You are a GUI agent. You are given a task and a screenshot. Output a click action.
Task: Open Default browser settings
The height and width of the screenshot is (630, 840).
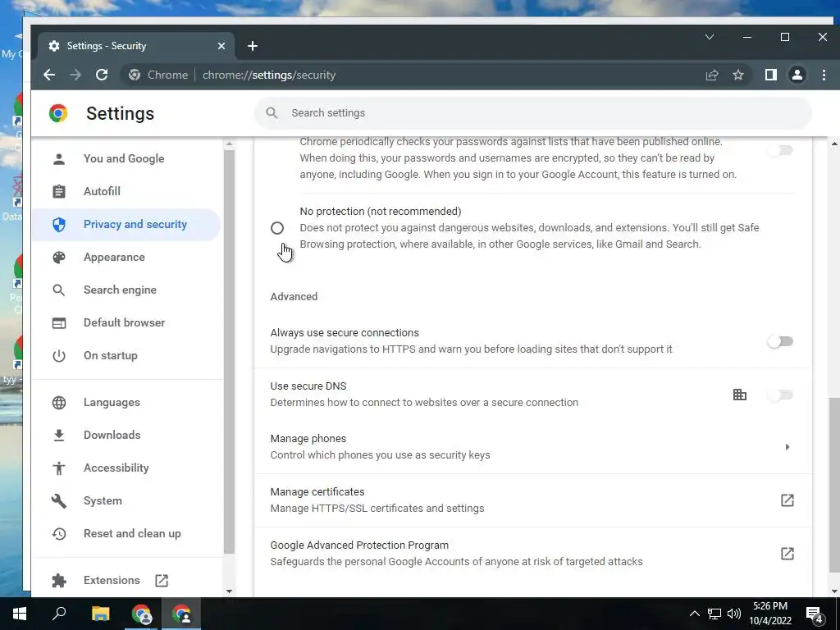pyautogui.click(x=125, y=322)
